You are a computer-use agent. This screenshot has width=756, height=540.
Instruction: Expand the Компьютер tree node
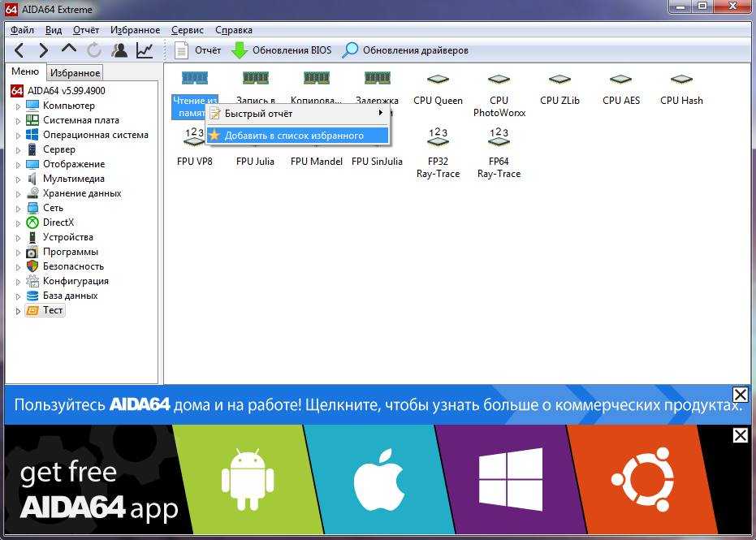[19, 106]
